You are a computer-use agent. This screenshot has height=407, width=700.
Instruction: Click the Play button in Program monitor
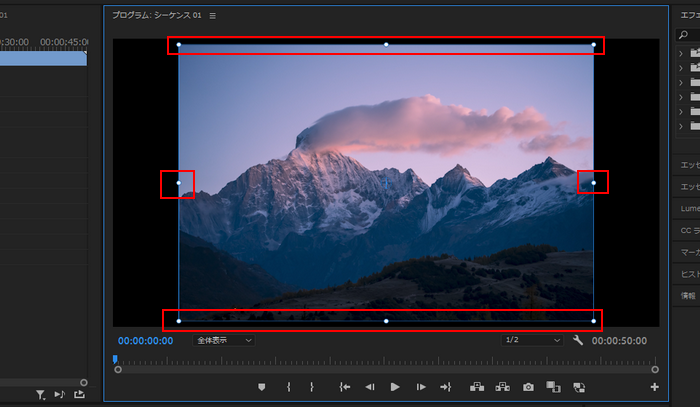point(395,386)
